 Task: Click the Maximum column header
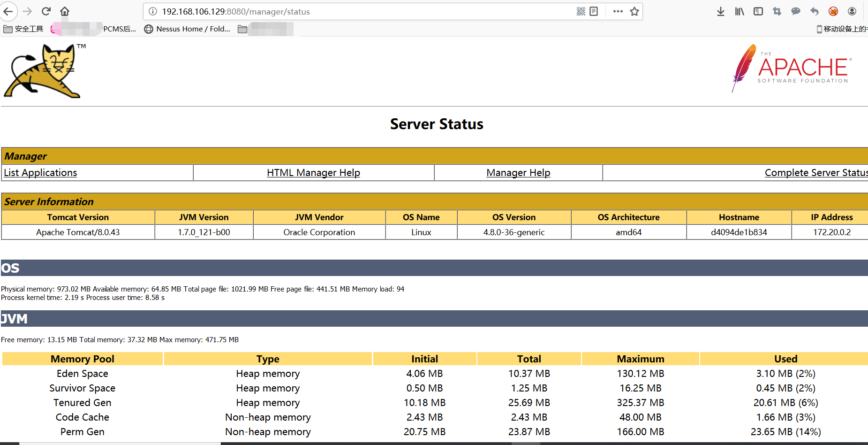click(x=641, y=359)
